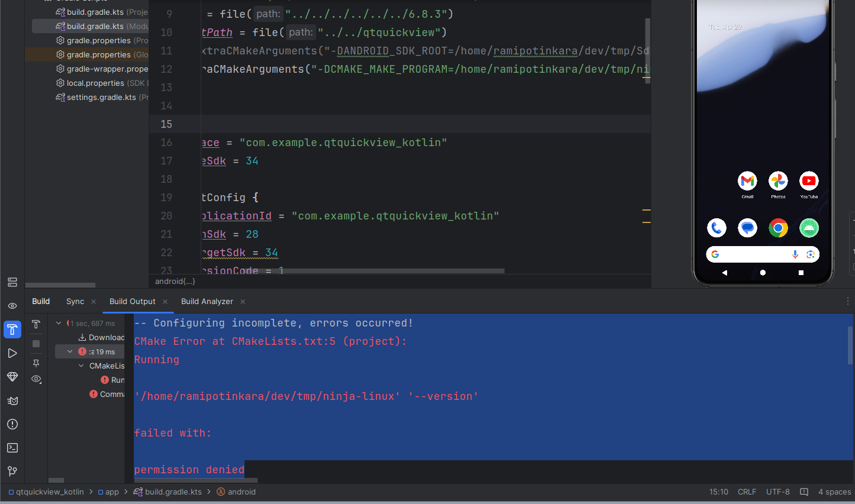
Task: Close the Build Output tab
Action: [165, 302]
